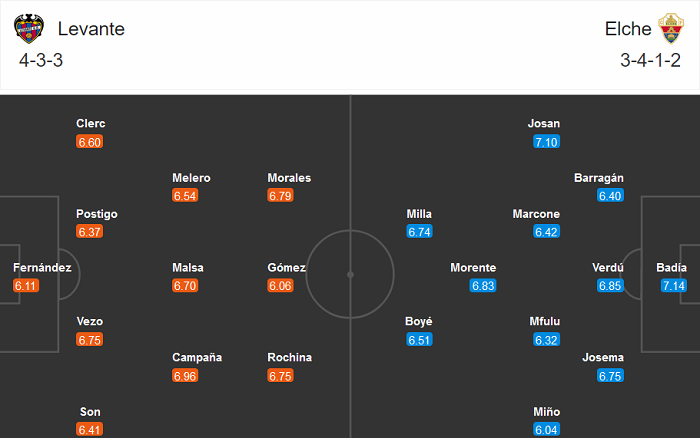700x438 pixels.
Task: Select Levante defender Vezo
Action: pyautogui.click(x=90, y=322)
